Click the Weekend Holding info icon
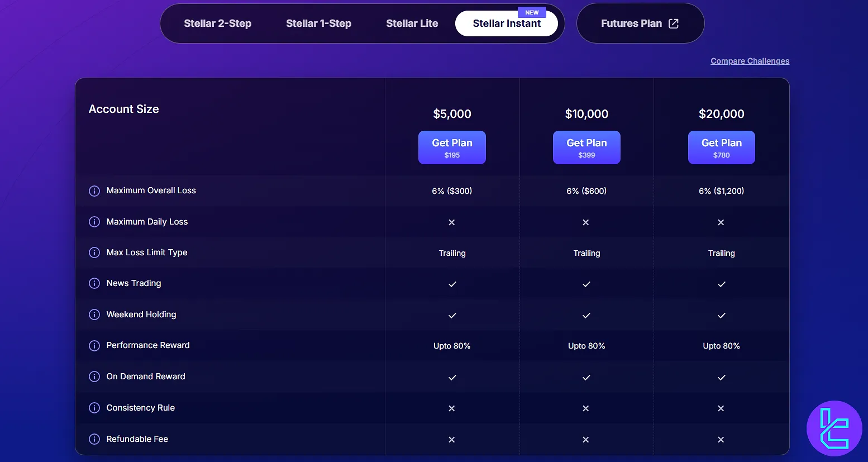The image size is (868, 462). (94, 315)
